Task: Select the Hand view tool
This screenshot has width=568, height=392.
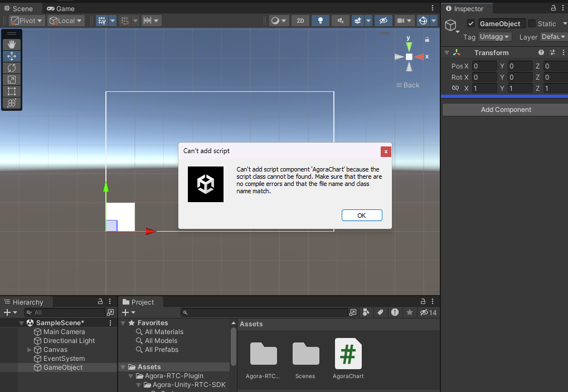Action: 12,45
